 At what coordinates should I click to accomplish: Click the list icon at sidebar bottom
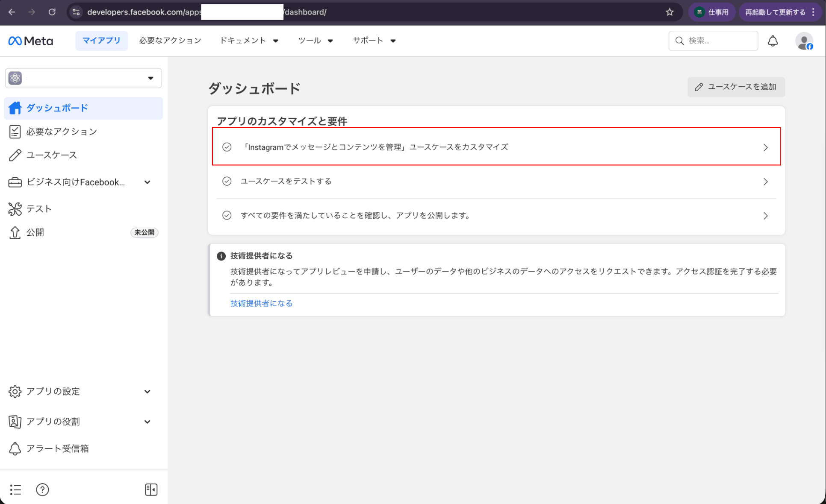pos(15,489)
